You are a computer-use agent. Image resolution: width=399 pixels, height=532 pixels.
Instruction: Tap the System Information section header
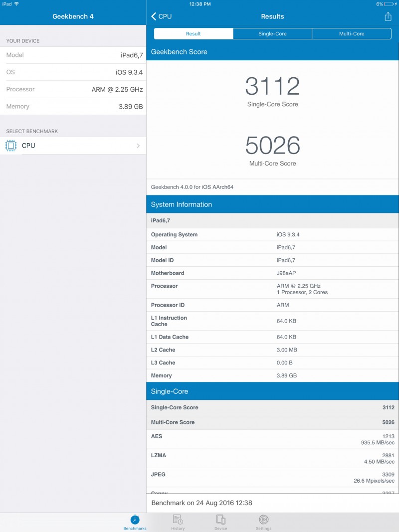click(x=272, y=204)
